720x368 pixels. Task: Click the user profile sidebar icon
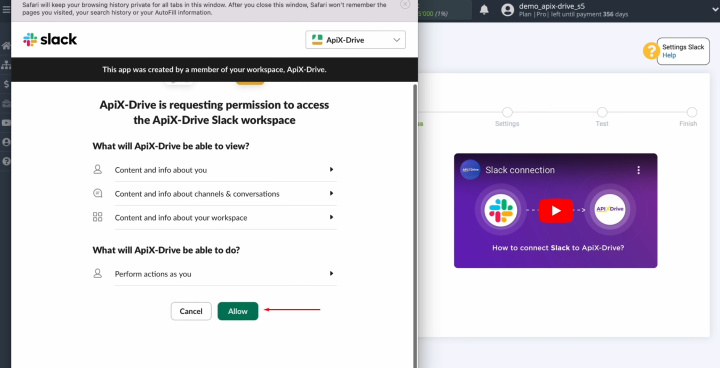tap(6, 142)
